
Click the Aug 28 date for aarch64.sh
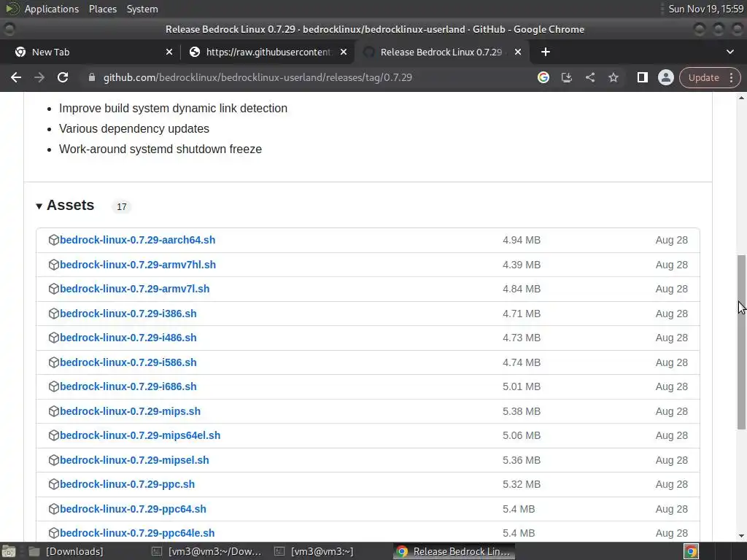pyautogui.click(x=671, y=241)
